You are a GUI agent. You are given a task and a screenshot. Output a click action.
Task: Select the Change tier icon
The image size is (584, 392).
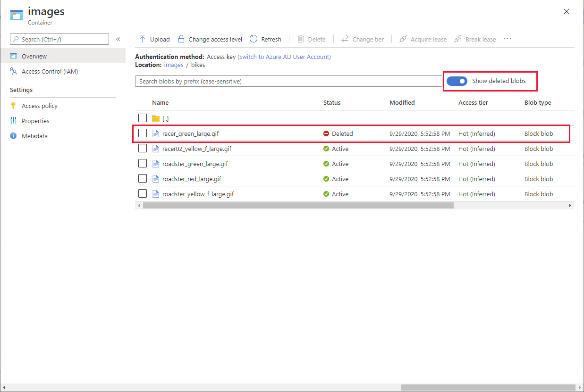tap(345, 39)
